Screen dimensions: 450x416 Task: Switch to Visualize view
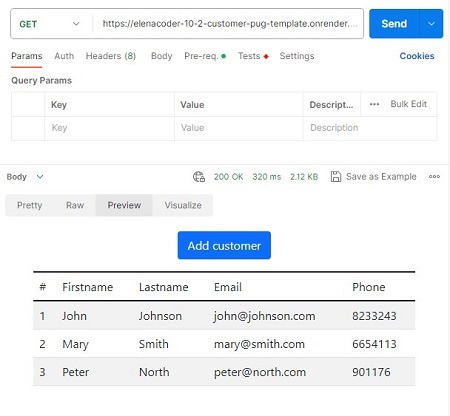click(x=183, y=205)
